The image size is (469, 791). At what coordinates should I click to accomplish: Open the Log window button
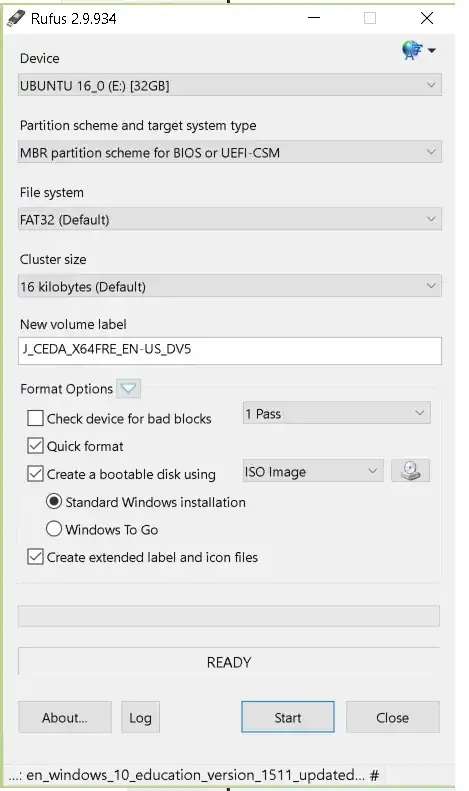pyautogui.click(x=140, y=717)
